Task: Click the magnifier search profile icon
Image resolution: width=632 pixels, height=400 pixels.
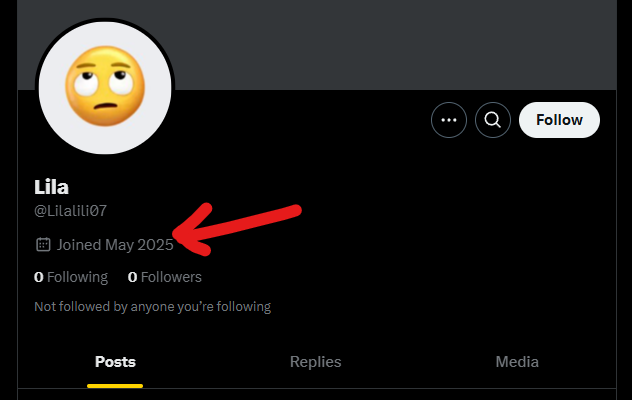Action: [x=492, y=120]
